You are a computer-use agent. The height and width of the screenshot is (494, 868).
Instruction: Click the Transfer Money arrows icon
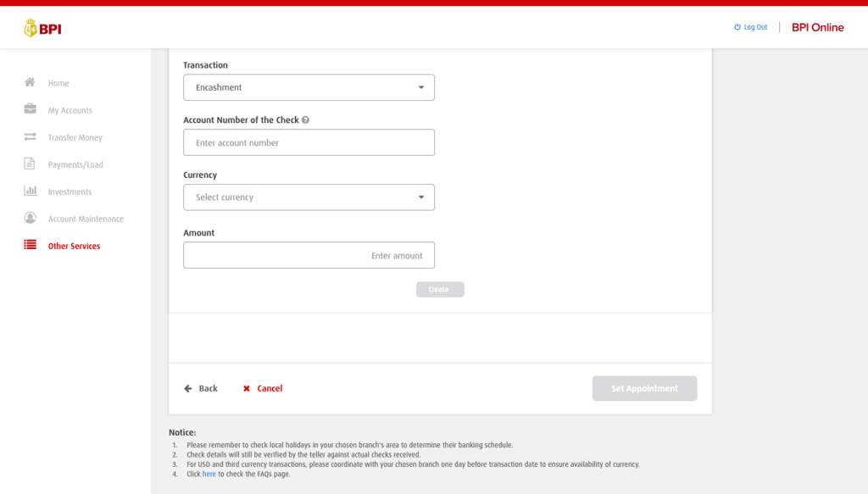click(x=30, y=137)
